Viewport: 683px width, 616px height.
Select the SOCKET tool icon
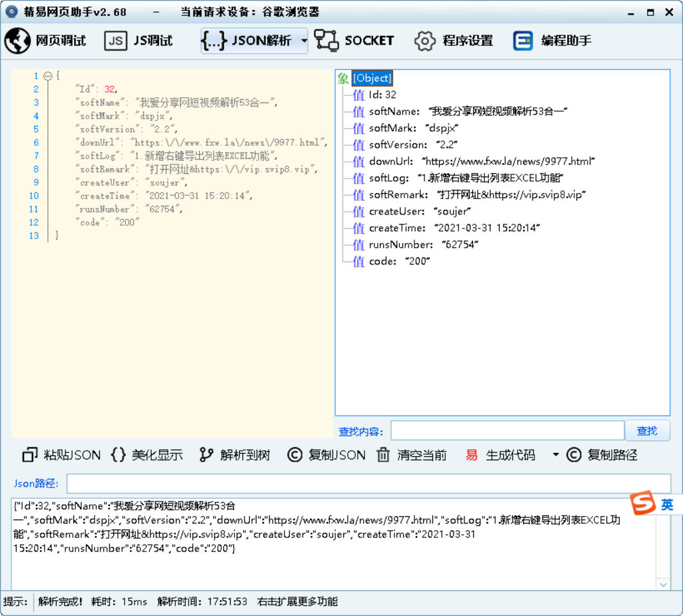[327, 41]
